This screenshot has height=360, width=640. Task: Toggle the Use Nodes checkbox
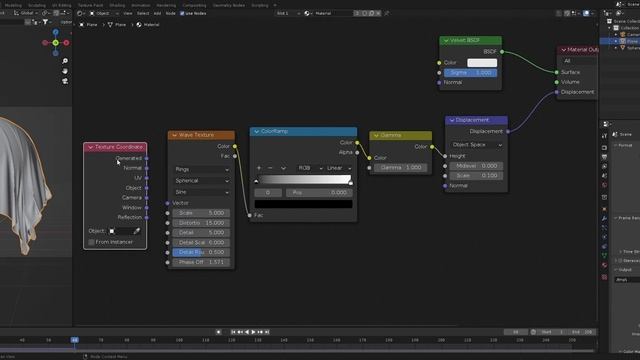pyautogui.click(x=182, y=13)
